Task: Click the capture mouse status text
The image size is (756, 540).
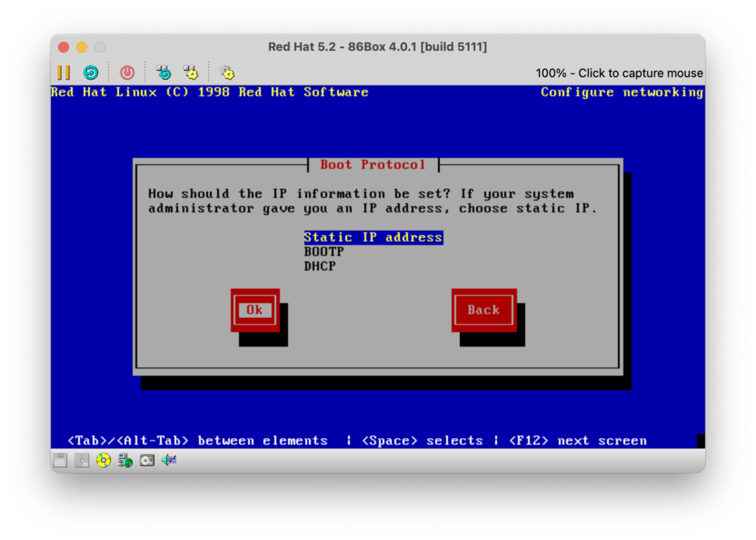Action: coord(619,73)
